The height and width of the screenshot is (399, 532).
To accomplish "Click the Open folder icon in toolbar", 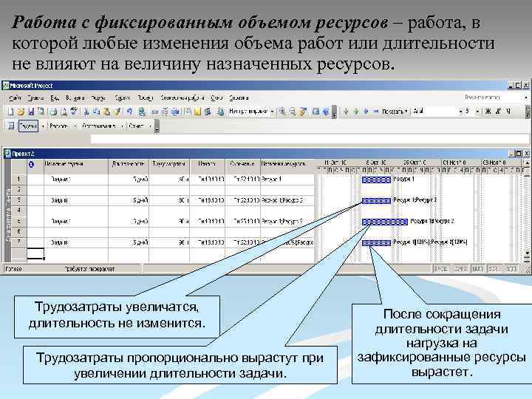I will 21,112.
